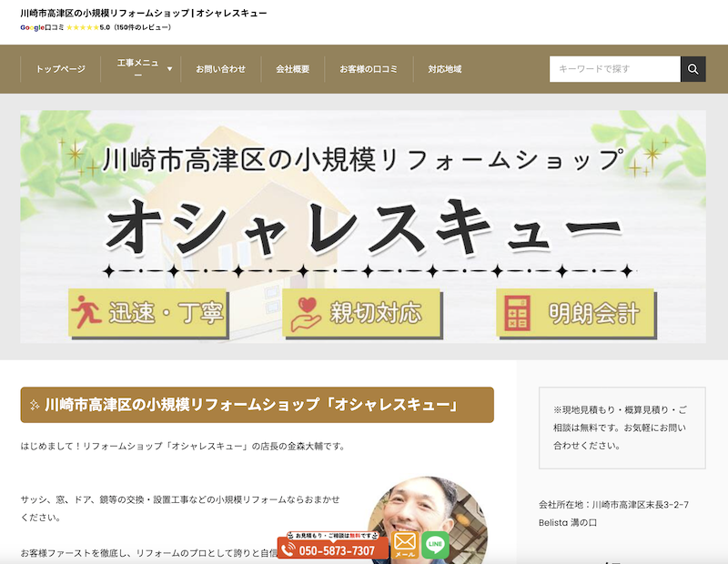The image size is (728, 564).
Task: Click the 川崎市高津区の小規模リフォームショップ section heading
Action: [x=257, y=405]
